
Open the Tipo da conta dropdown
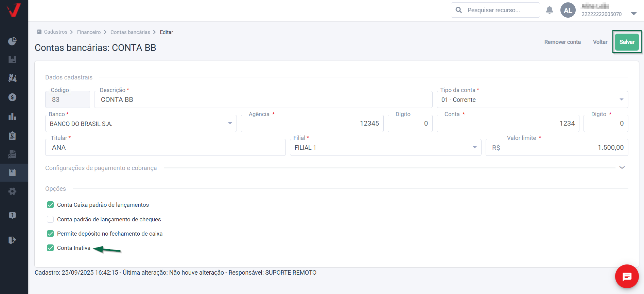pyautogui.click(x=532, y=100)
